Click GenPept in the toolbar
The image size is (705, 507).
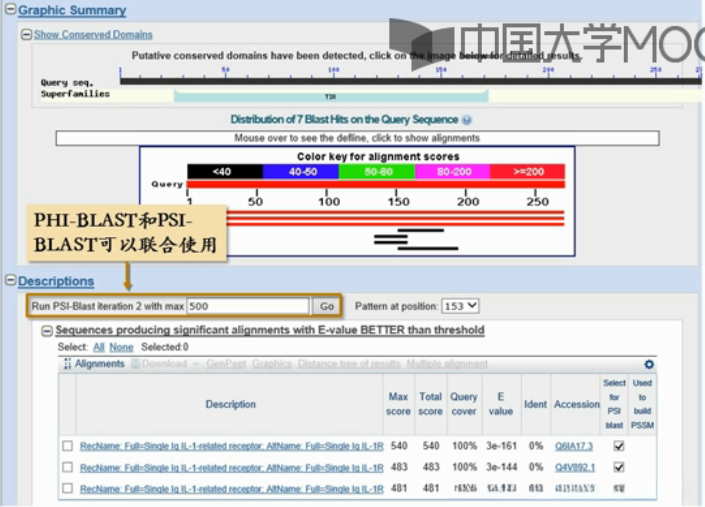(226, 364)
